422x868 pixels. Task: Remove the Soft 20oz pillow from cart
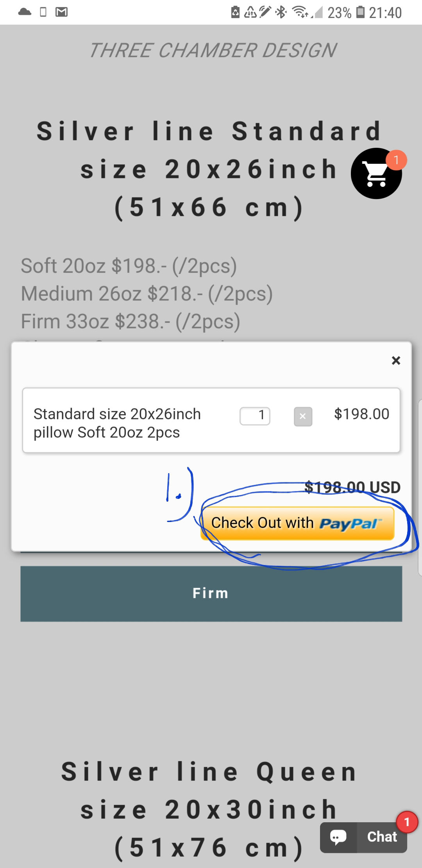pos(303,416)
